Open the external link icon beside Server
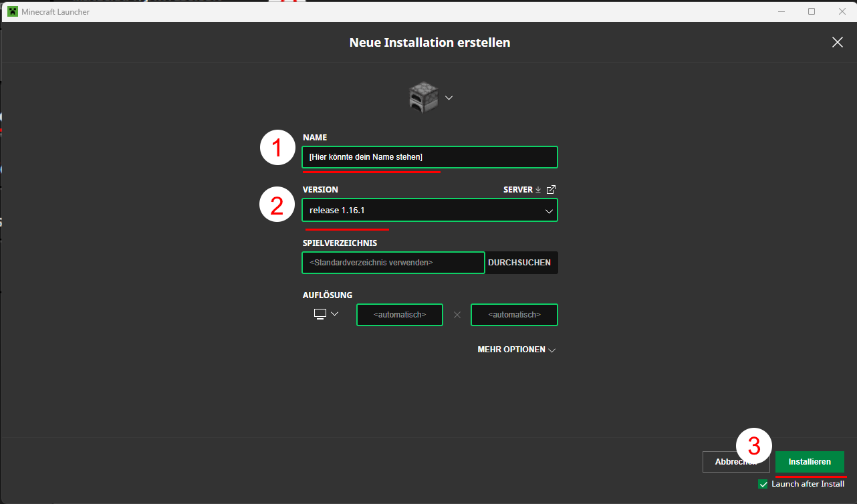The image size is (857, 504). click(551, 190)
